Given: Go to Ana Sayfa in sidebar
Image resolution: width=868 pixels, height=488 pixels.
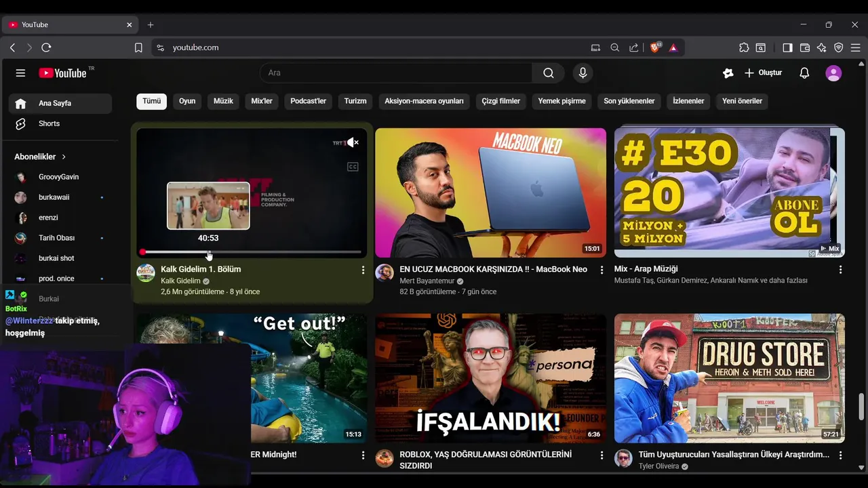Looking at the screenshot, I should [60, 104].
